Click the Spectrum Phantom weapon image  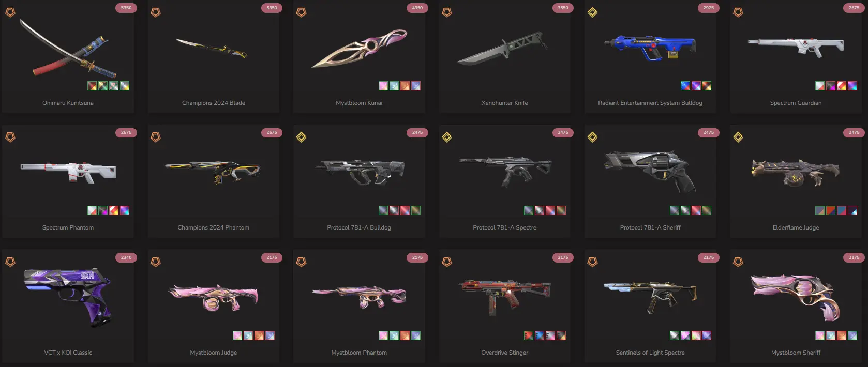click(x=68, y=172)
